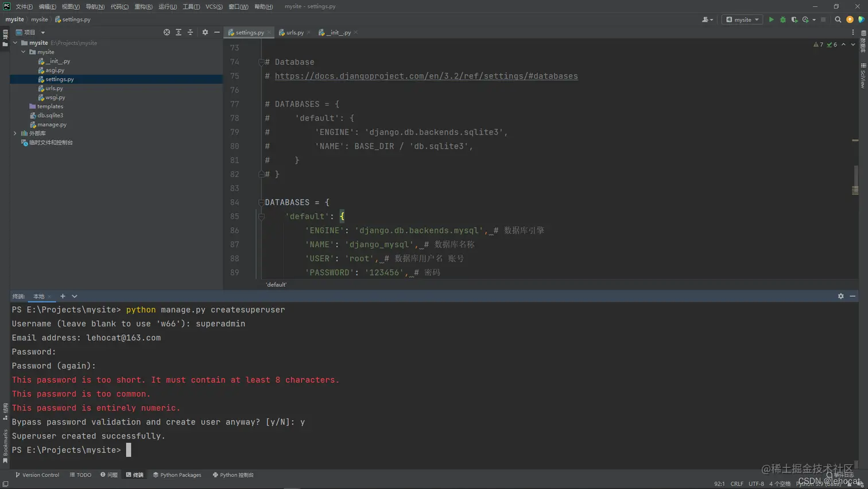Hide the project tool window
The width and height of the screenshot is (868, 489).
tap(216, 32)
